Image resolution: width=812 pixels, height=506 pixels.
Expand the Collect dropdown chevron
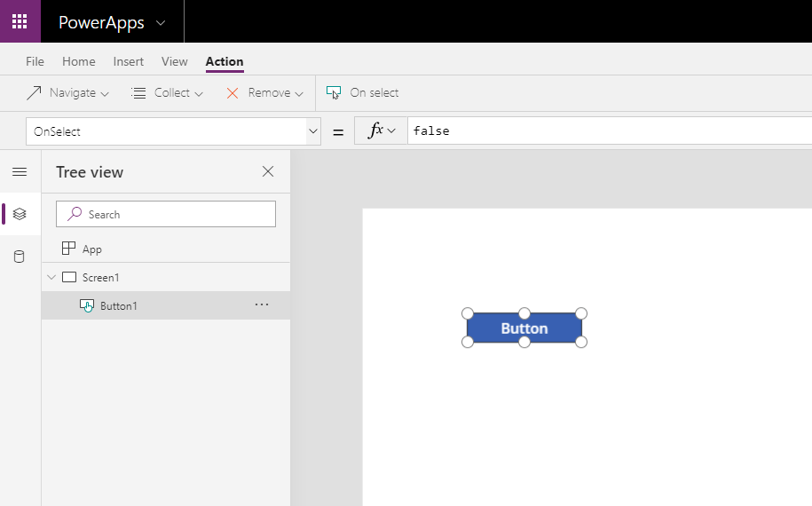pos(198,94)
